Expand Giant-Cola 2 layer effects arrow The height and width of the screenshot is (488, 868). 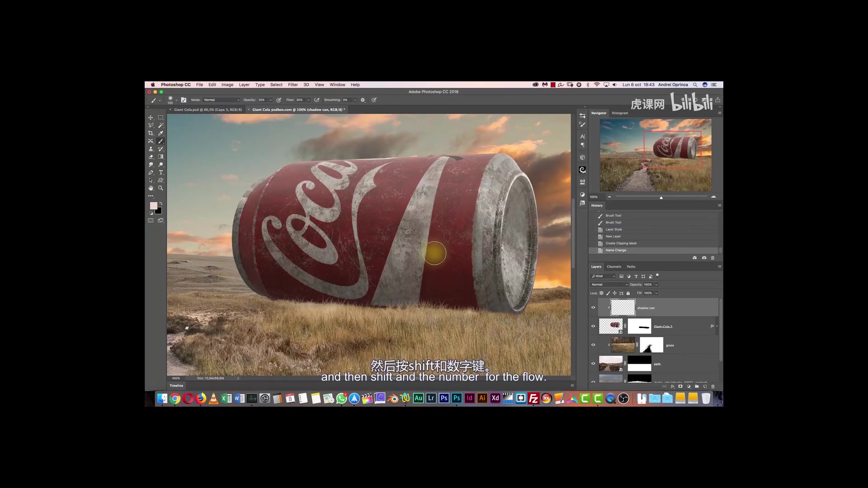point(717,326)
